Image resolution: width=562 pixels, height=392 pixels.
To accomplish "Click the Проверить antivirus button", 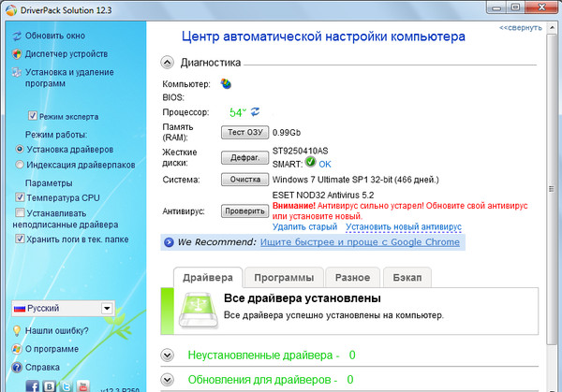I will (x=245, y=211).
